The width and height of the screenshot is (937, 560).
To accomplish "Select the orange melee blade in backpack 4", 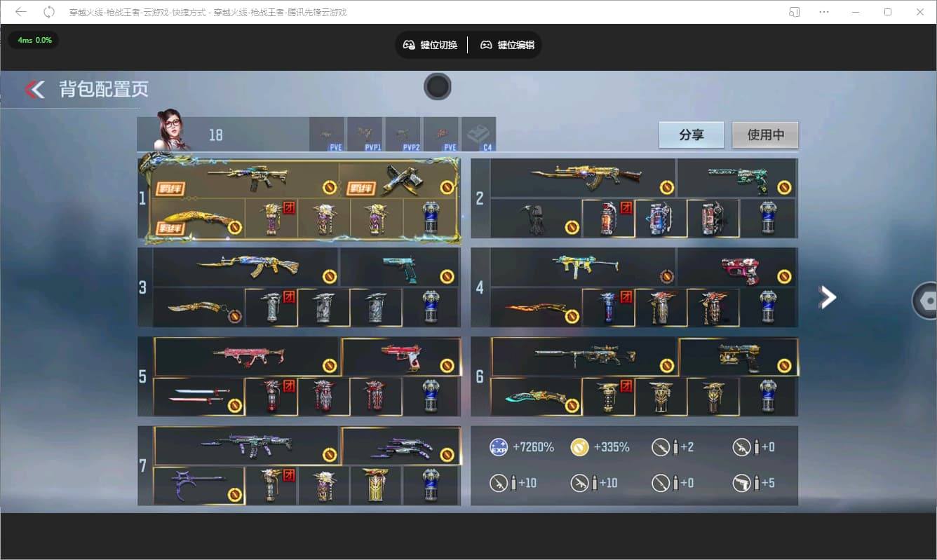I will coord(536,308).
